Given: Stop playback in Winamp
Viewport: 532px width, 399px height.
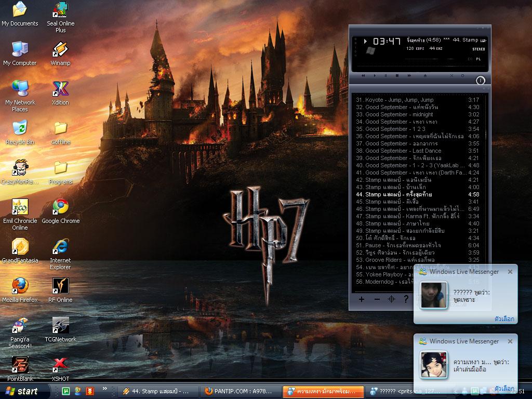Looking at the screenshot, I should coord(397,76).
